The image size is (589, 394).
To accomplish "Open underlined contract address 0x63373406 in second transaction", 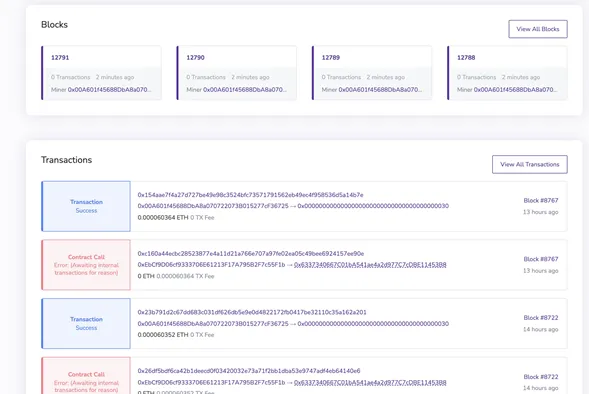I will tap(370, 265).
